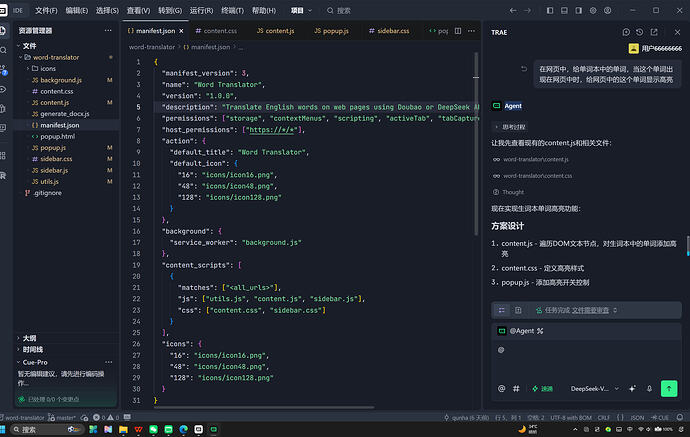This screenshot has width=690, height=437.
Task: Split the editor with split icon
Action: point(458,31)
